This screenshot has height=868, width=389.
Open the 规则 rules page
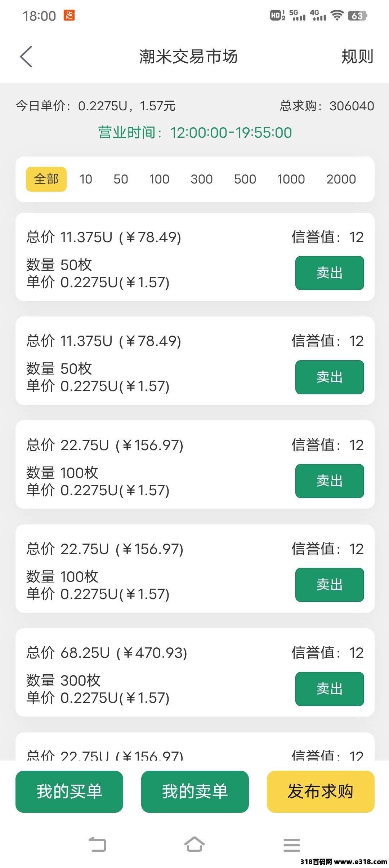(x=357, y=57)
